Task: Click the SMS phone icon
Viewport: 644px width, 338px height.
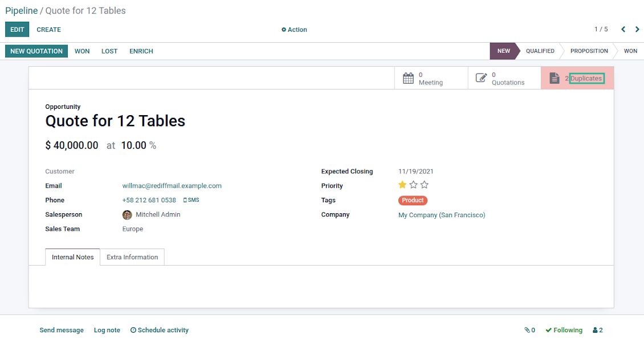Action: 185,201
